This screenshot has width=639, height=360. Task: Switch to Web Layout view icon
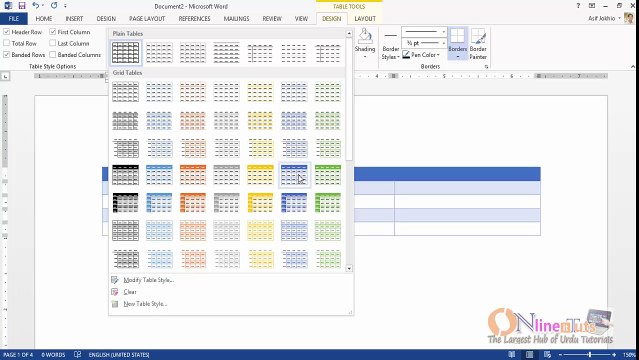[x=547, y=355]
